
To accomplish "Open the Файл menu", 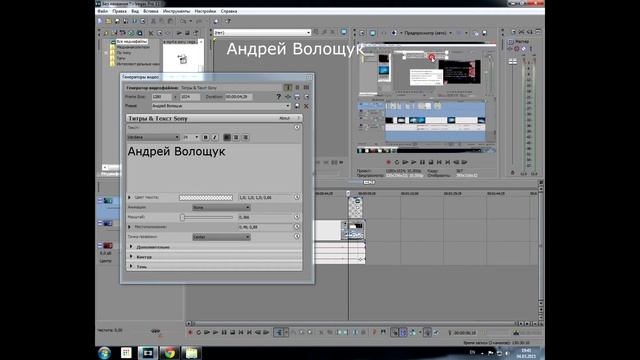I will click(102, 11).
